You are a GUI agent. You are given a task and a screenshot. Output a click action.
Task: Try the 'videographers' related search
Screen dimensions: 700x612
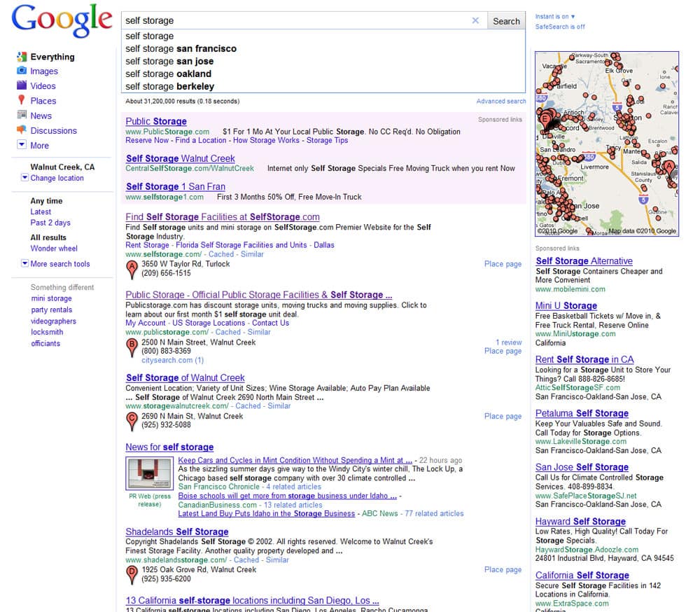(x=54, y=321)
